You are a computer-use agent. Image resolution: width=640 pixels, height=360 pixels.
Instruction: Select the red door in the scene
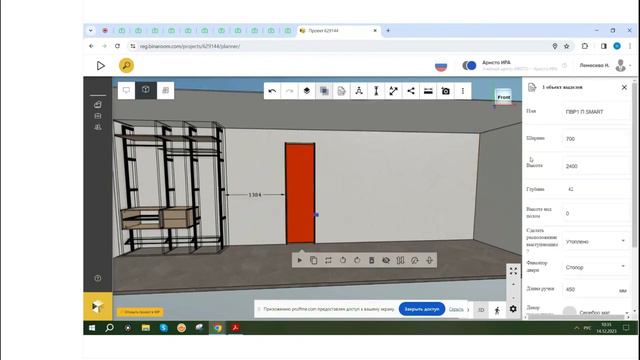[300, 193]
